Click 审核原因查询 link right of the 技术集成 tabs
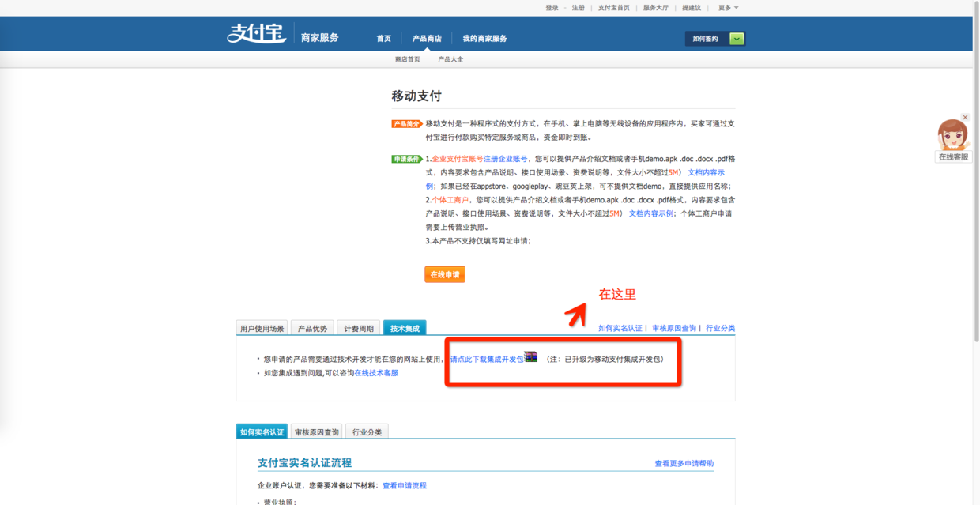 tap(674, 328)
